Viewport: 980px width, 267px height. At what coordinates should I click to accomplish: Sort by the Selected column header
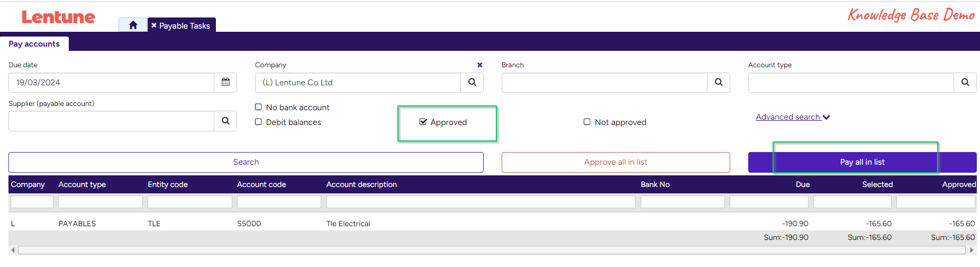click(x=877, y=184)
